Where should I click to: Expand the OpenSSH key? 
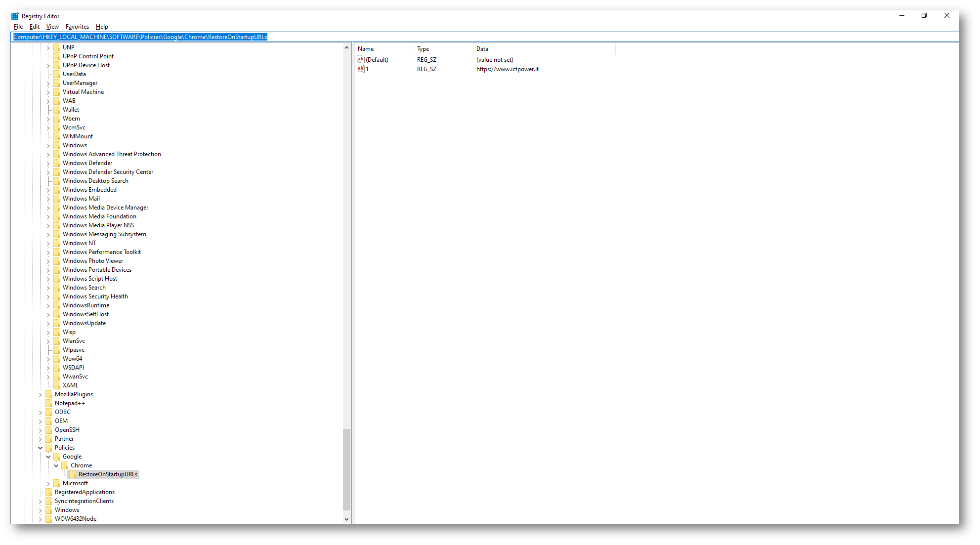click(41, 430)
